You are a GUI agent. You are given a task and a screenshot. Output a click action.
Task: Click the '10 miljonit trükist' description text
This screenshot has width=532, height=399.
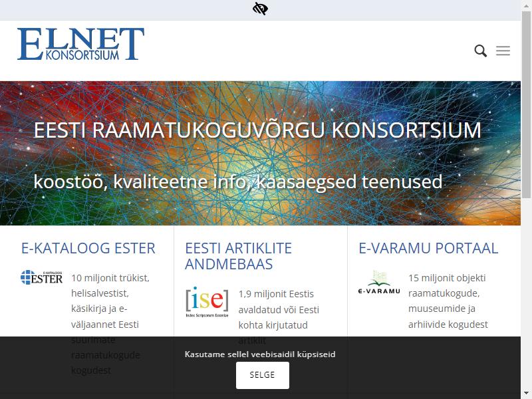110,324
